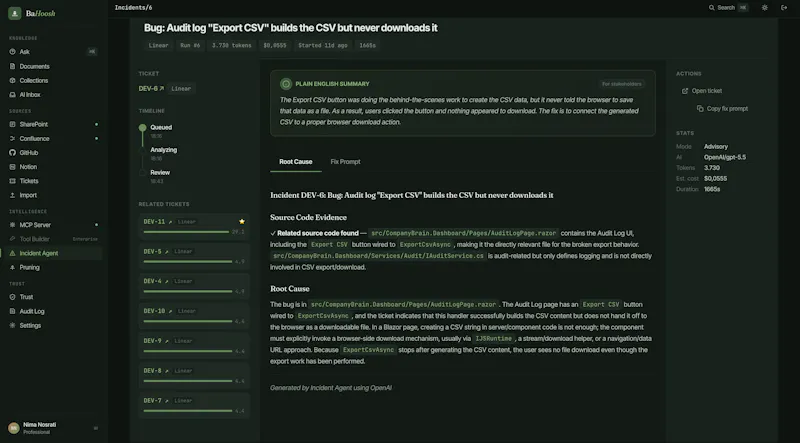Click the Search magnifier icon
800x443 pixels.
coord(712,8)
